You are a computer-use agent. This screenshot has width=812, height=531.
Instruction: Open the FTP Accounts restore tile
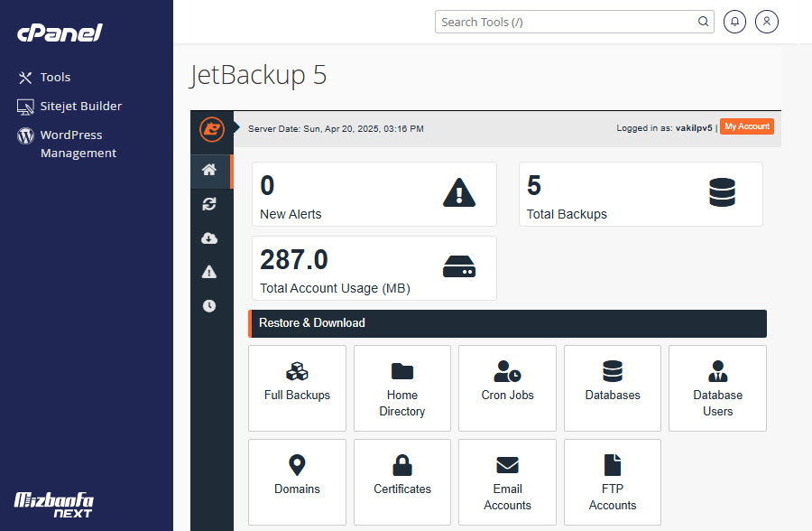pos(613,482)
